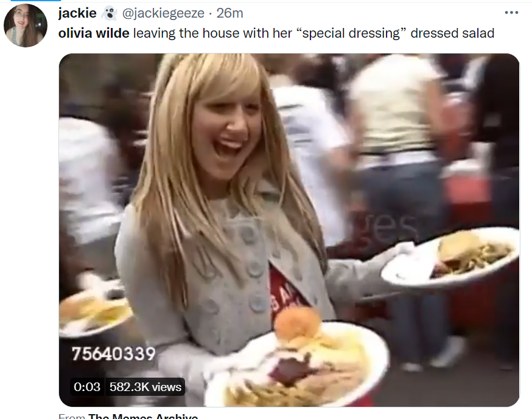Open the tweet via the 26m timestamp
The height and width of the screenshot is (419, 532).
[229, 13]
